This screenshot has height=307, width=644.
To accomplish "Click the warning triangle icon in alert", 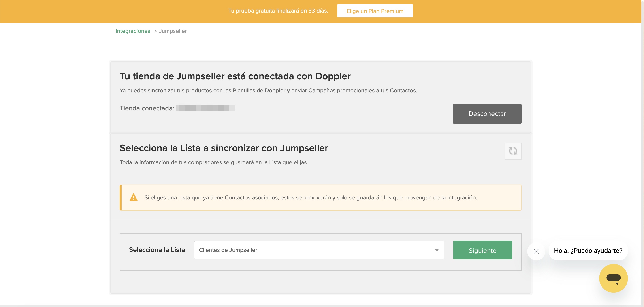I will point(134,197).
